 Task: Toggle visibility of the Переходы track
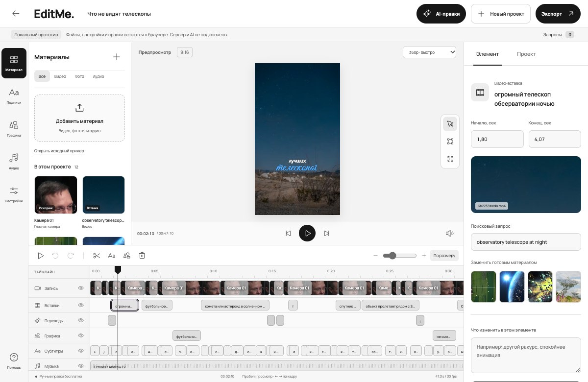click(81, 320)
